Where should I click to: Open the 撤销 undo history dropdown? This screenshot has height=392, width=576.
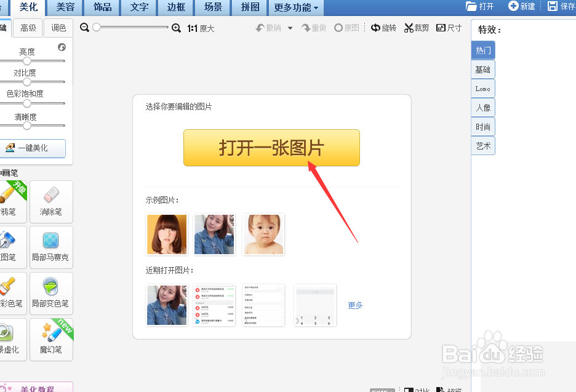pos(290,28)
